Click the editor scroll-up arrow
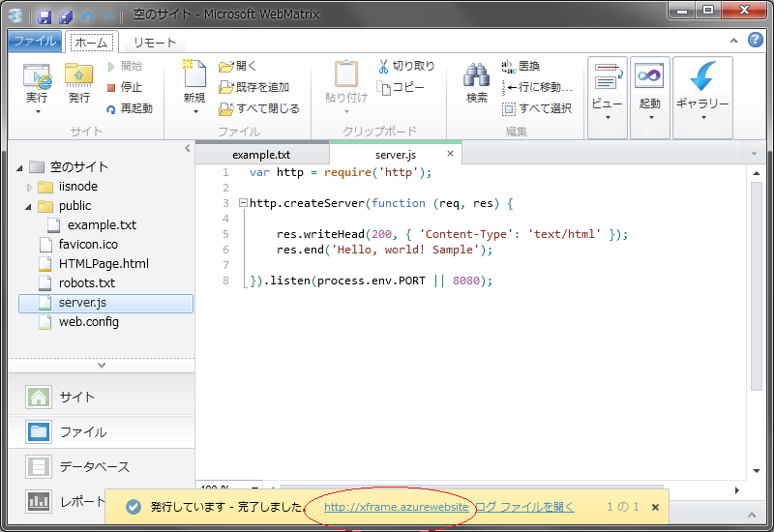Screen dimensions: 774x532 tap(756, 173)
